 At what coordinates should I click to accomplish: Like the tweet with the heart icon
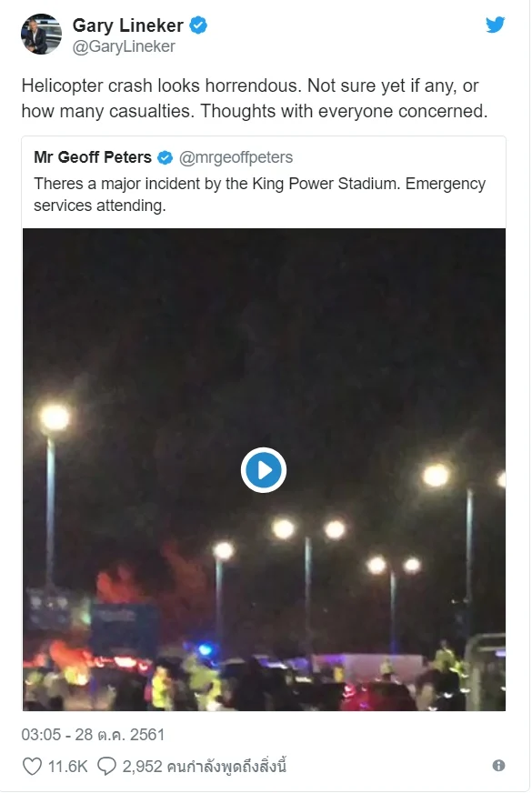click(32, 767)
